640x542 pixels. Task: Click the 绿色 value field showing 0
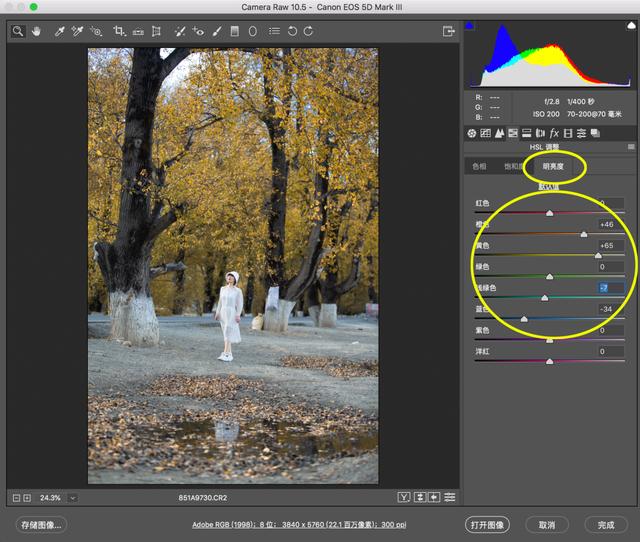(x=611, y=267)
